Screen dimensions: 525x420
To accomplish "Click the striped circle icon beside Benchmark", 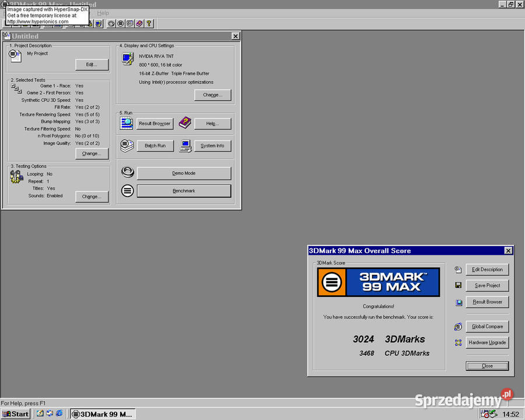I will (x=127, y=191).
